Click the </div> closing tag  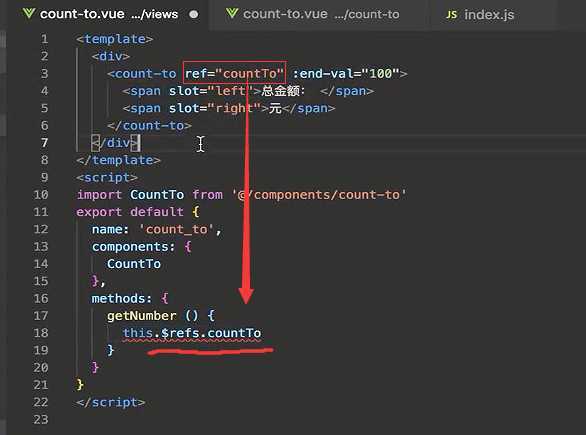[115, 143]
